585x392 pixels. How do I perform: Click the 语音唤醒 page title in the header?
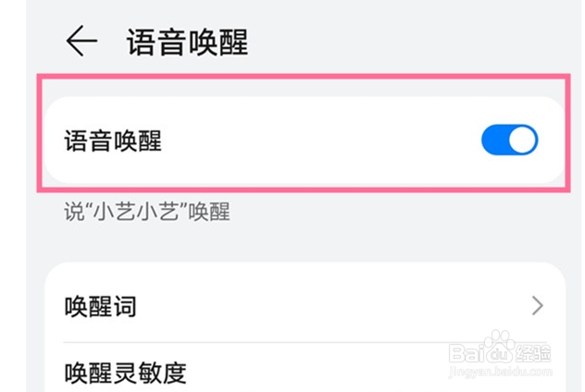187,43
